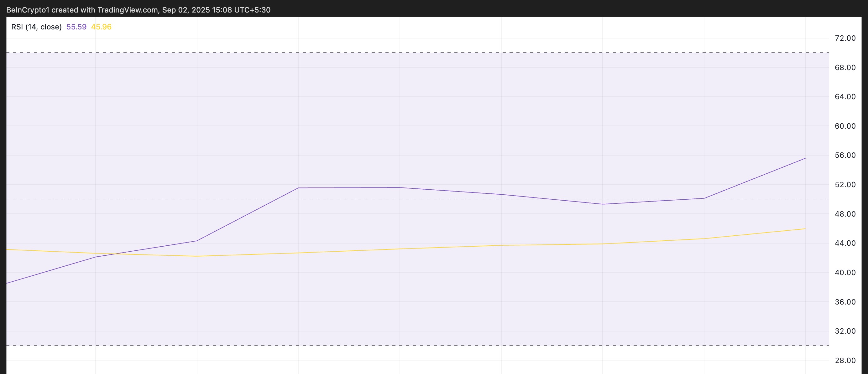Click the 40.00 axis label
Viewport: 868px width, 374px height.
pos(845,272)
